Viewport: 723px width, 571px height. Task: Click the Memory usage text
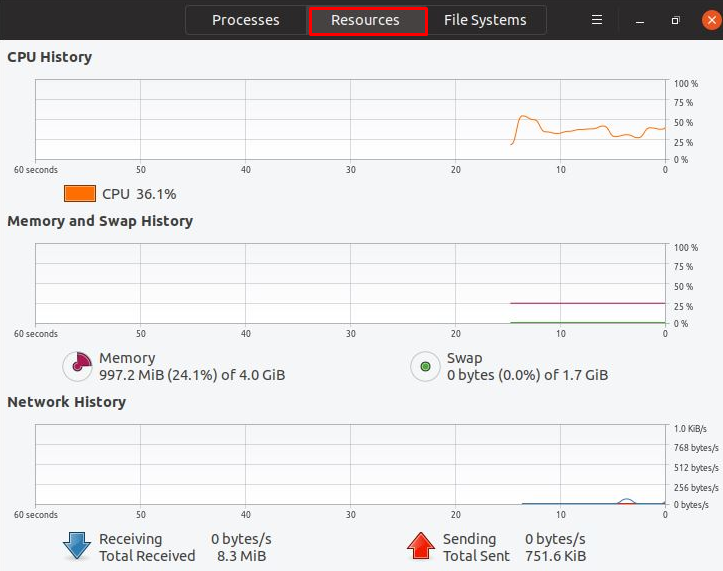191,376
